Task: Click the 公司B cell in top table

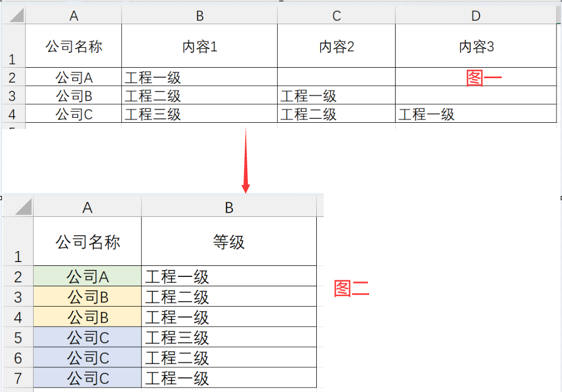Action: 74,96
